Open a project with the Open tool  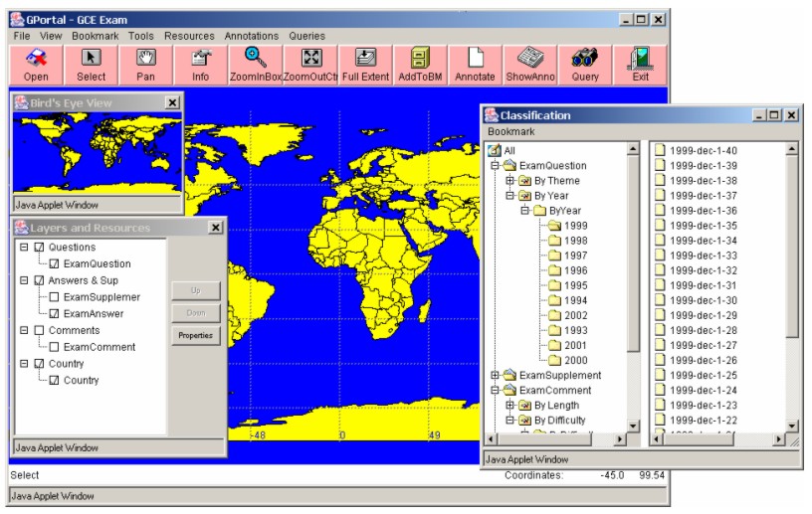[36, 65]
